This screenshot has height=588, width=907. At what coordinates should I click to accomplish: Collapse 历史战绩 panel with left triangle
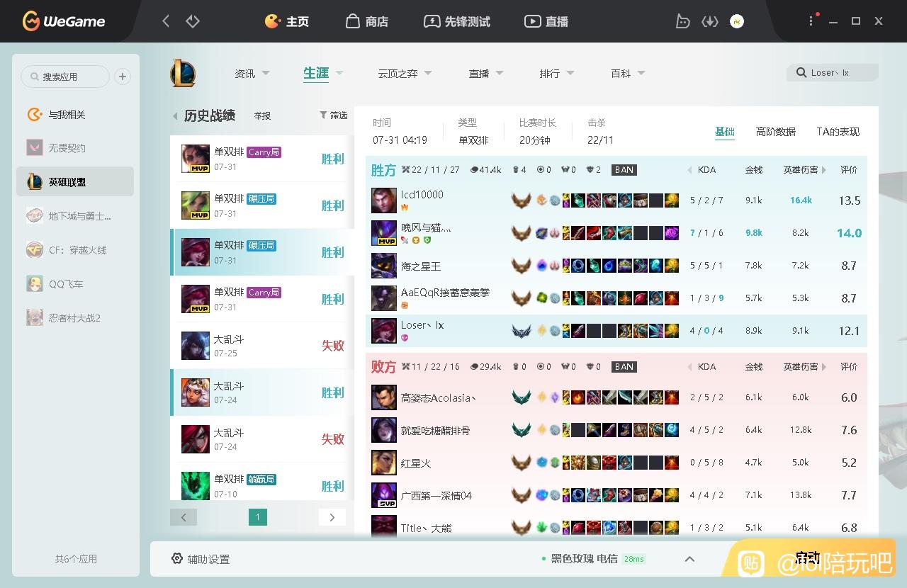click(x=175, y=115)
